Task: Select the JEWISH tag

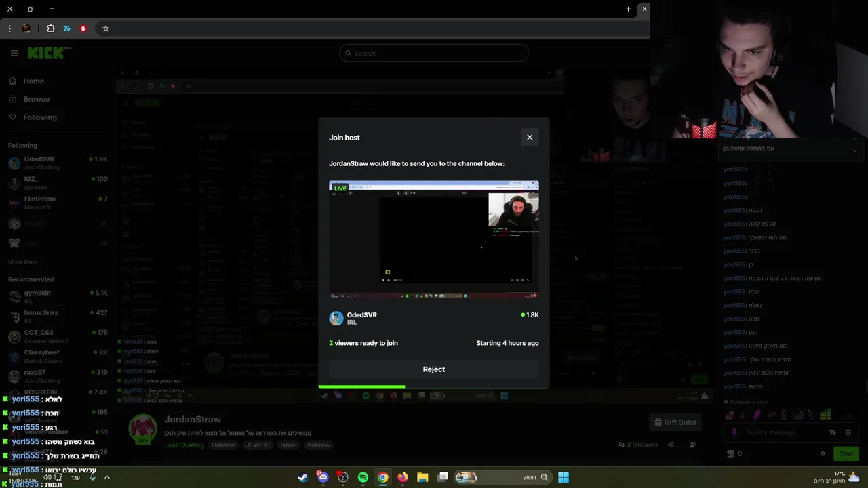Action: tap(258, 445)
